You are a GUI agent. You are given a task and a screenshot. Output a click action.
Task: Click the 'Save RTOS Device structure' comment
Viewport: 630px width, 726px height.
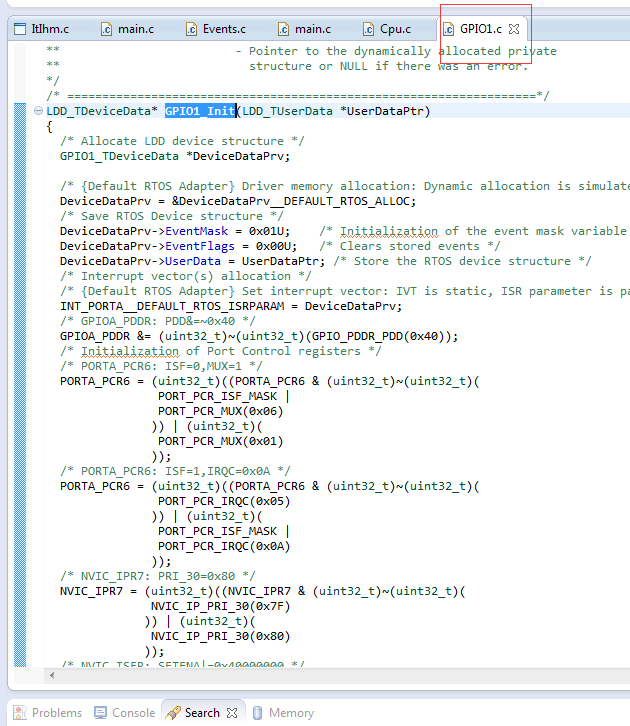(x=172, y=216)
